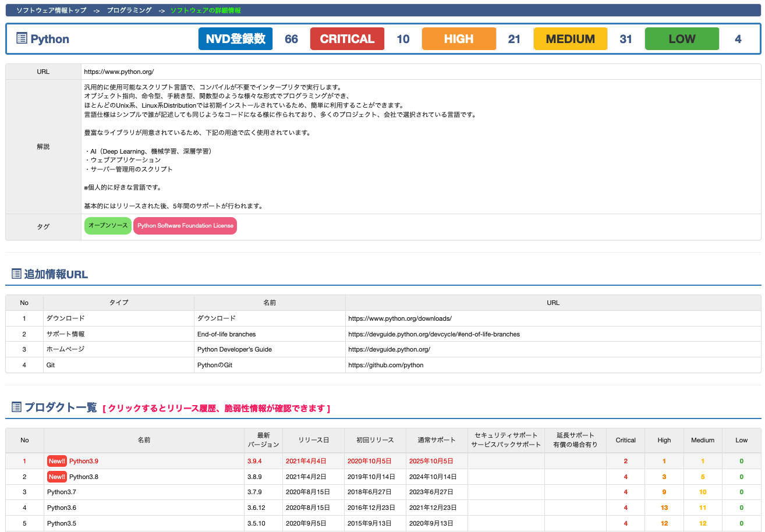The image size is (765, 532).
Task: Click the list icon beside 追加情報URL heading
Action: (x=16, y=274)
